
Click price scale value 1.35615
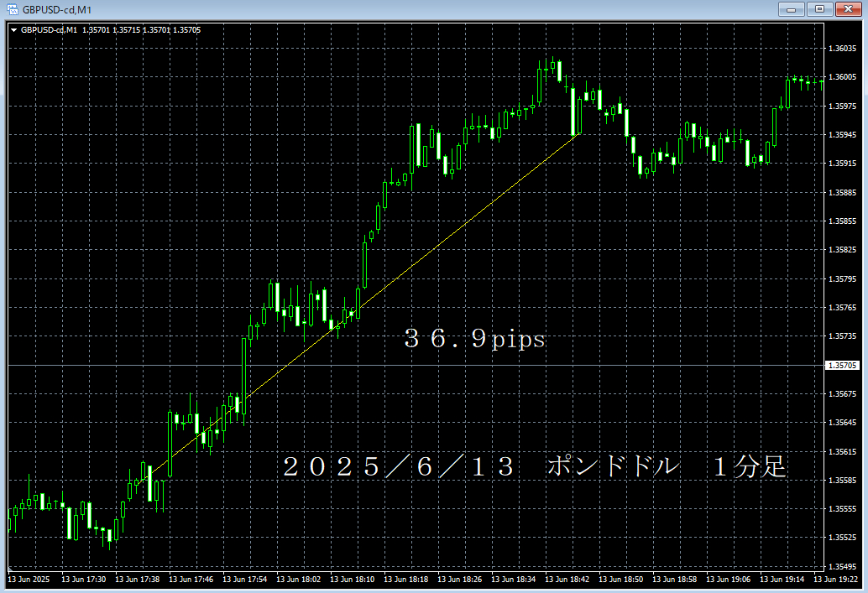click(842, 451)
